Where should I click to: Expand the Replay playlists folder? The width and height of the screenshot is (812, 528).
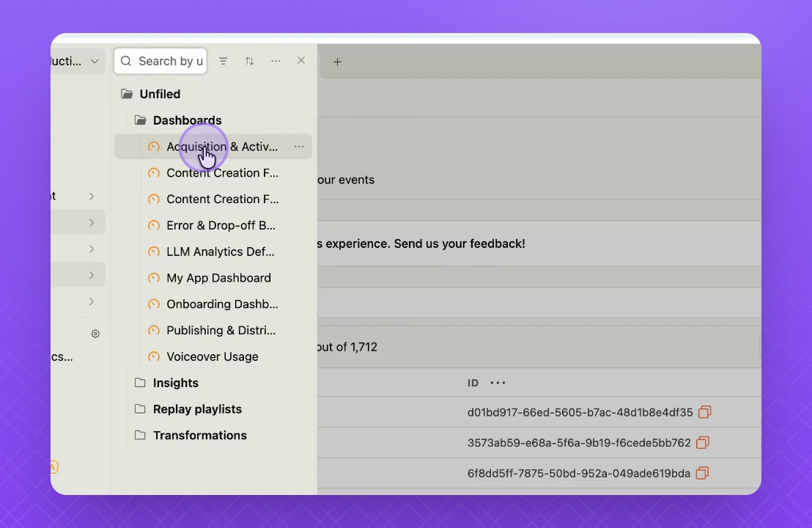pos(197,409)
